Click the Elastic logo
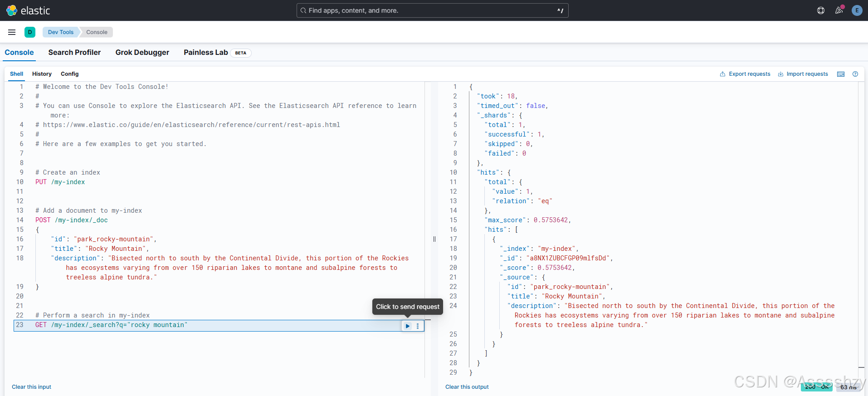 pos(28,10)
